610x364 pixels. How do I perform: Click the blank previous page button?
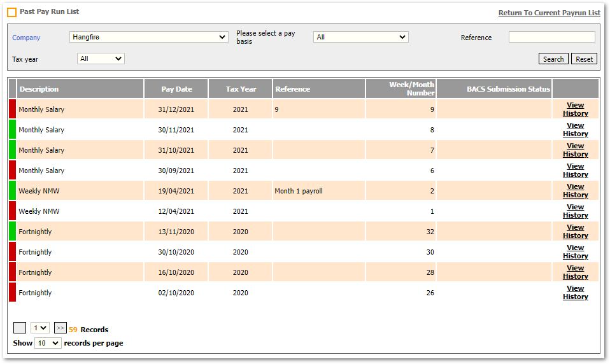[20, 328]
